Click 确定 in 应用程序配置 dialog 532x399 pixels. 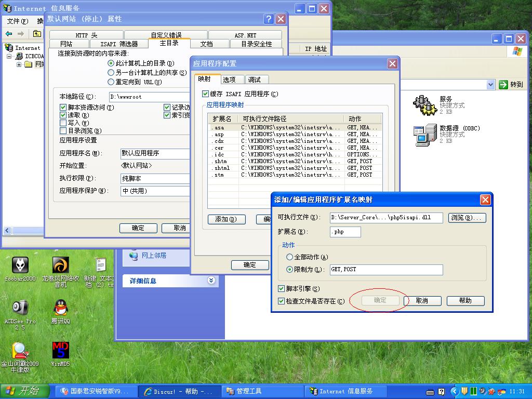coord(250,265)
